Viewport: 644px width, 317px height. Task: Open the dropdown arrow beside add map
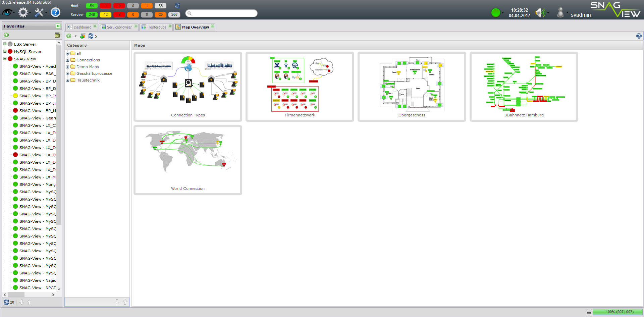[75, 36]
